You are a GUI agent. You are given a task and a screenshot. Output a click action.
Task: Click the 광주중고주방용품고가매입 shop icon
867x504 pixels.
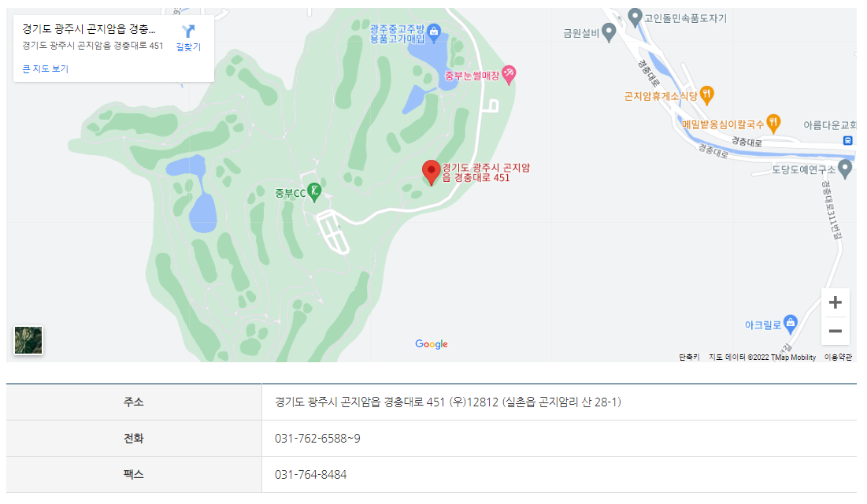(x=434, y=32)
